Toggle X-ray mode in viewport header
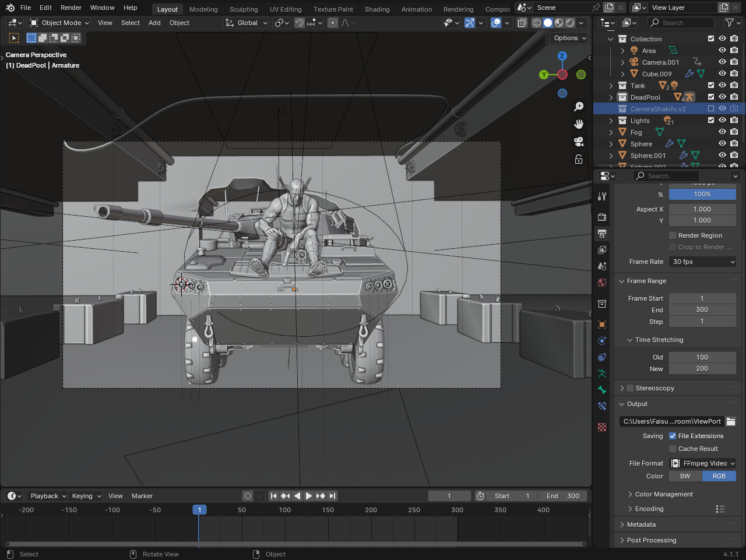This screenshot has width=746, height=560. pyautogui.click(x=522, y=23)
